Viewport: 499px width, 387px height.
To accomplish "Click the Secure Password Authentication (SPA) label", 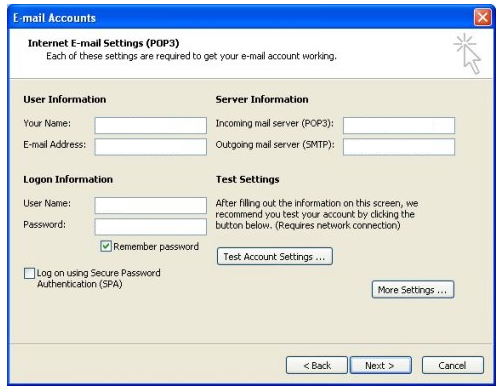I will coord(99,278).
